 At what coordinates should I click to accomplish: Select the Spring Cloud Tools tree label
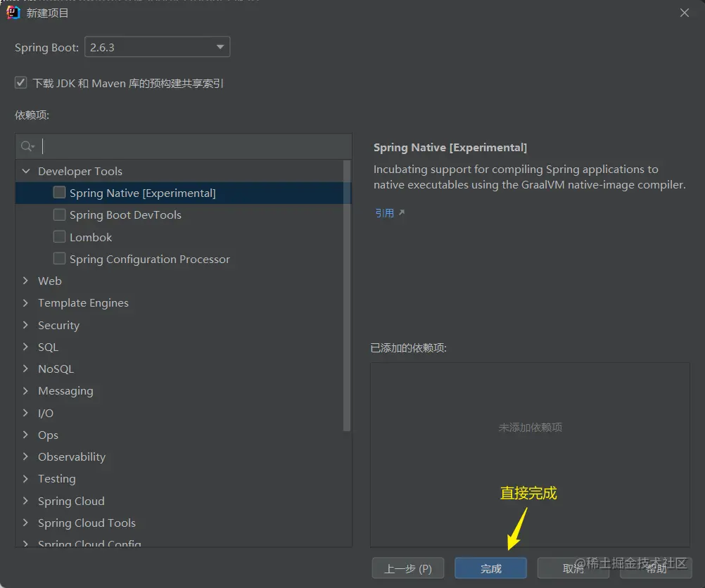pyautogui.click(x=87, y=523)
